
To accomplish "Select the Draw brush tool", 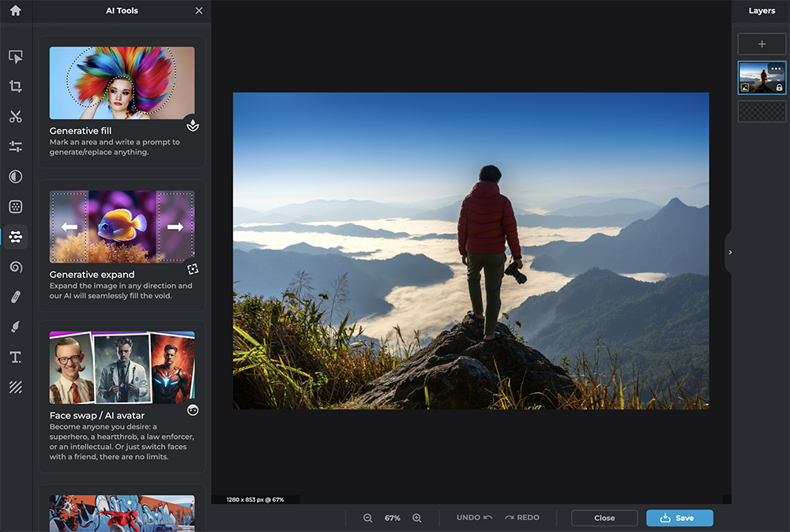I will [16, 327].
